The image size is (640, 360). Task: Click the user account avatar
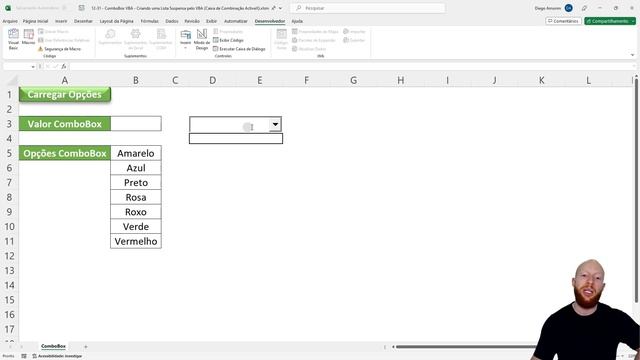coord(569,8)
